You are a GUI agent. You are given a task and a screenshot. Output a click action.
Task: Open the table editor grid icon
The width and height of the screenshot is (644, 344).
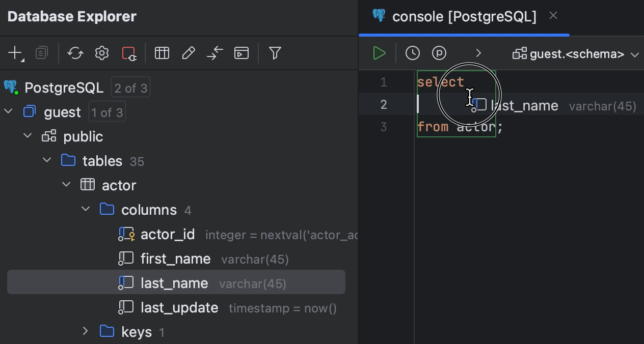point(162,53)
